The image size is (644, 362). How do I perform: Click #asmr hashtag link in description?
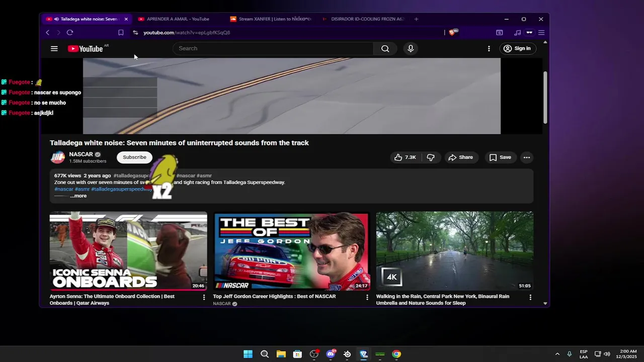[x=83, y=189]
